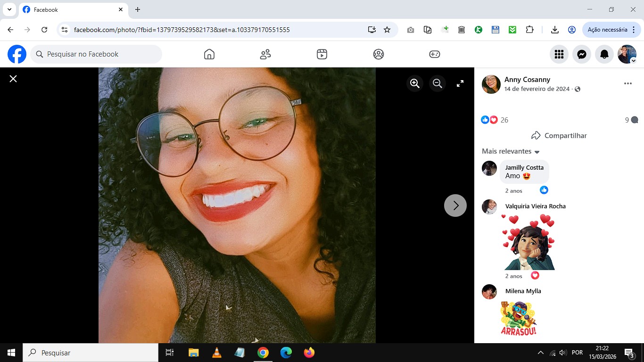
Task: Open VLC media player from the taskbar
Action: (216, 353)
